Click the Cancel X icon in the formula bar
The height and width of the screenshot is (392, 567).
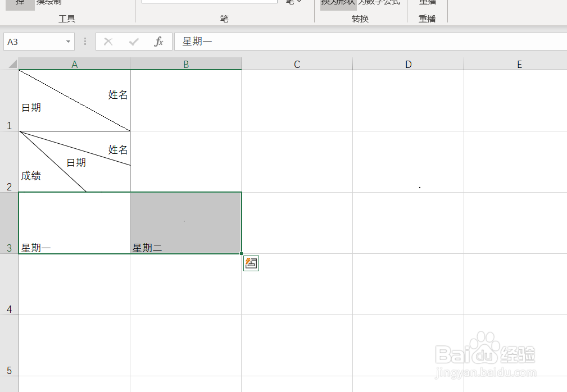pos(108,42)
